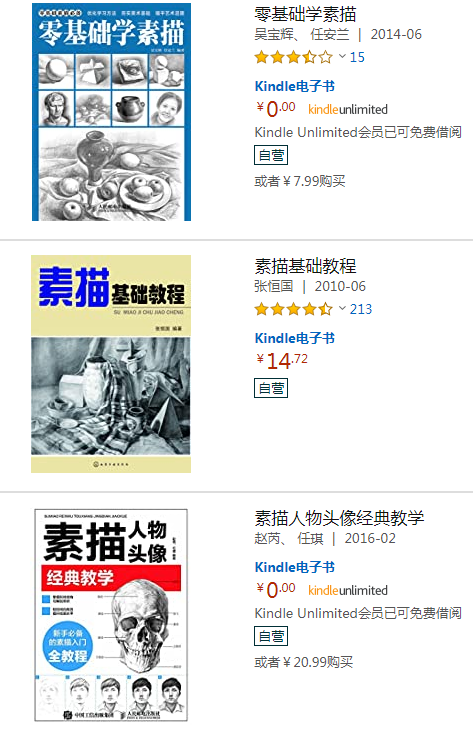The image size is (473, 737).
Task: Open the 素描基础教程 book cover image
Action: pyautogui.click(x=111, y=364)
